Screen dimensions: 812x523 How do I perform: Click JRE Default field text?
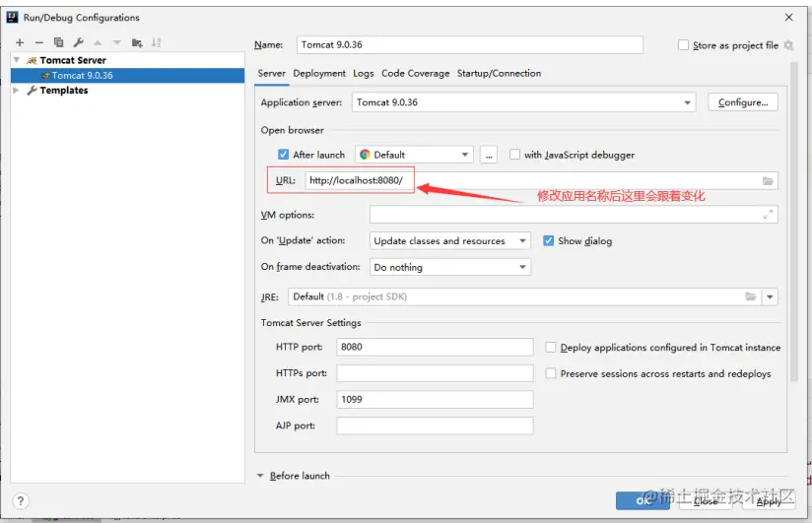(350, 296)
